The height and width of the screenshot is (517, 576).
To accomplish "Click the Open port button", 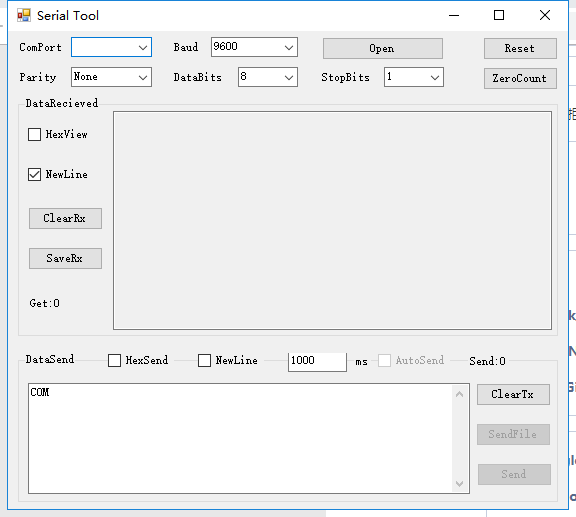I will point(383,49).
